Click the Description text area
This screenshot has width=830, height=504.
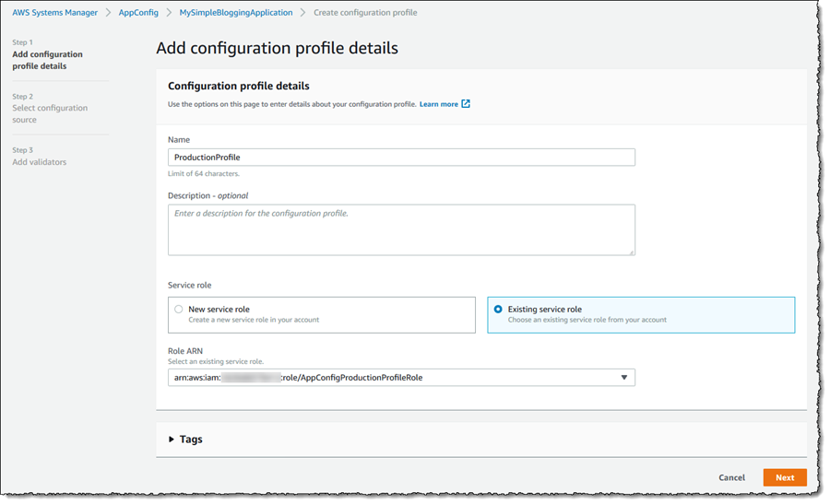[401, 229]
